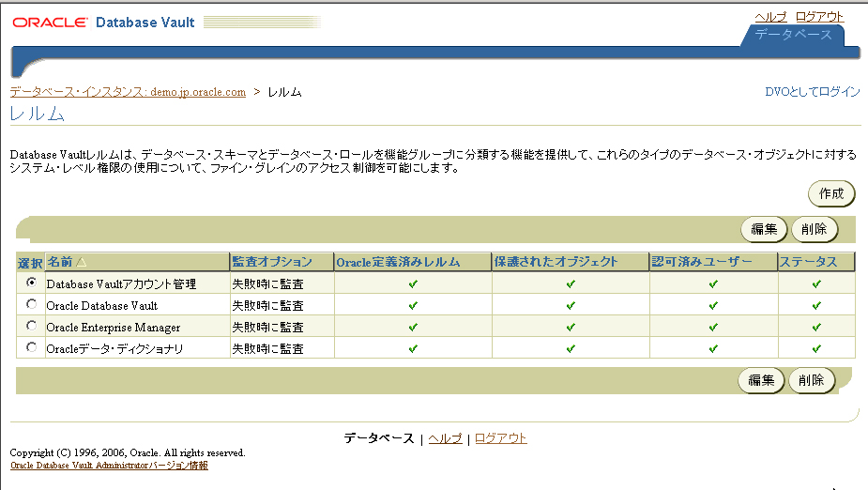Click the lower 編集 button below the table
Image resolution: width=868 pixels, height=490 pixels.
(x=761, y=380)
